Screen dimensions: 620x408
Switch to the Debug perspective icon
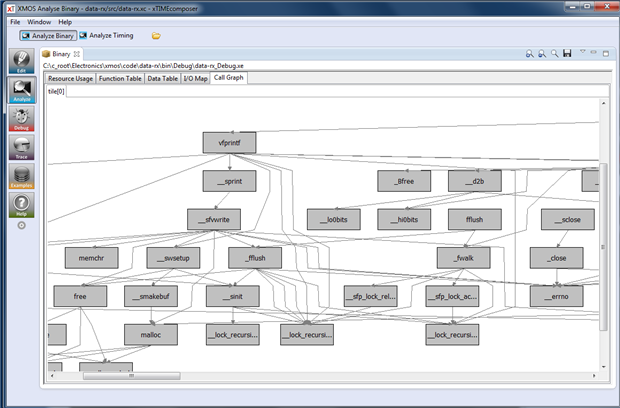click(21, 120)
